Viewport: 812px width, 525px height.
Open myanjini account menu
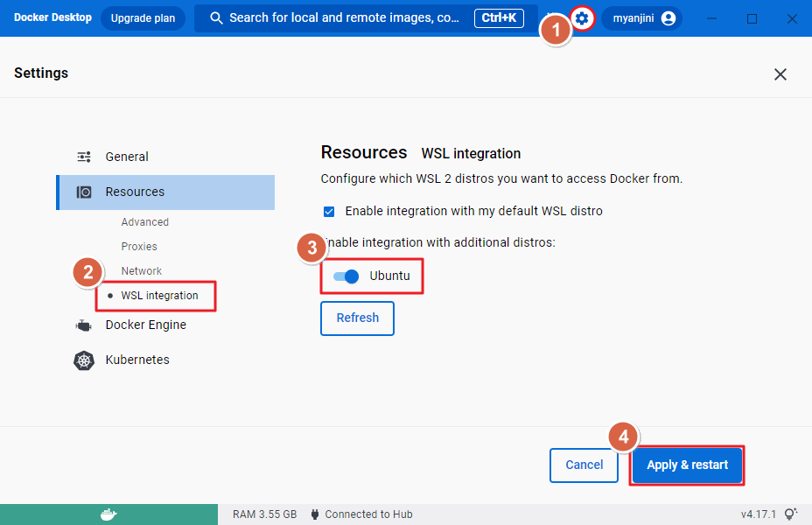(642, 18)
